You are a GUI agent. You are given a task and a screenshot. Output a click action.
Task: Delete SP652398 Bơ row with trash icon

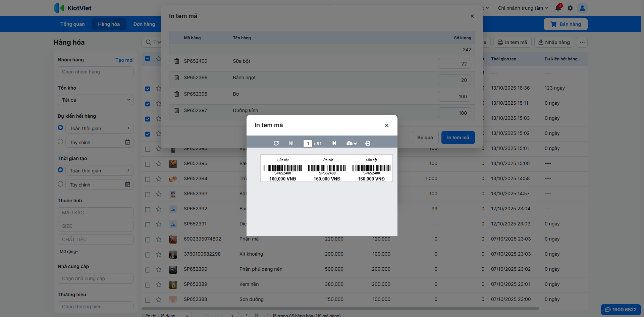pos(177,94)
